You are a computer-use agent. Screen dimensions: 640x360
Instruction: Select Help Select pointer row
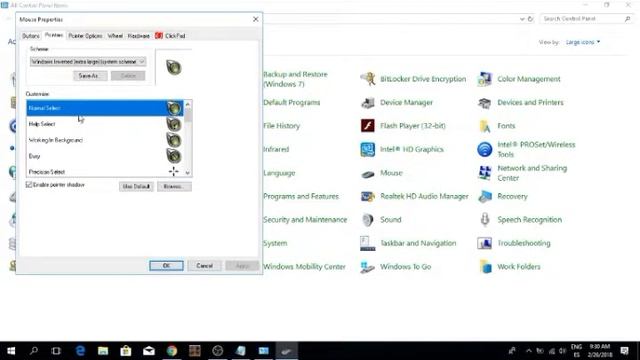point(105,124)
